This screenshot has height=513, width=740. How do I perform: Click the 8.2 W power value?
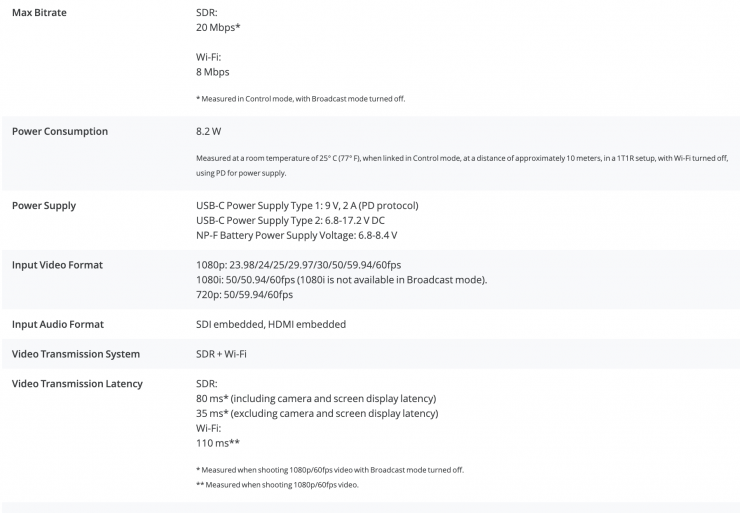(x=210, y=131)
